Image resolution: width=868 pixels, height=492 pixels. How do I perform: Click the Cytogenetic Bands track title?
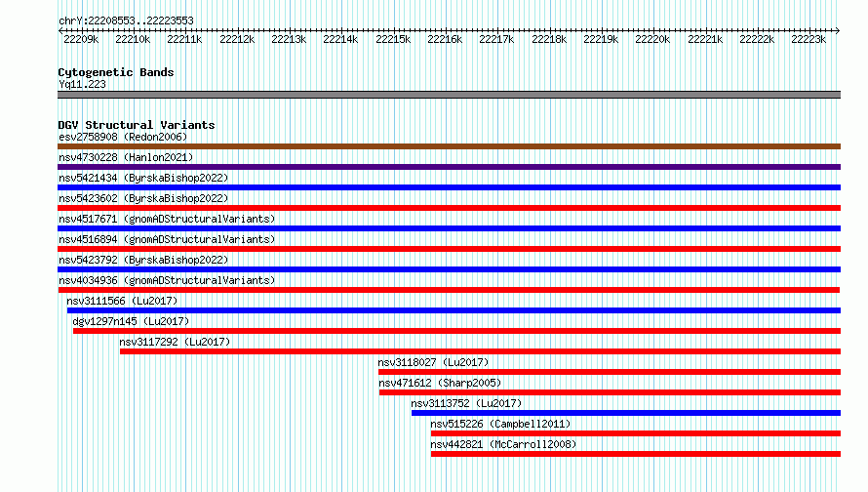[116, 72]
